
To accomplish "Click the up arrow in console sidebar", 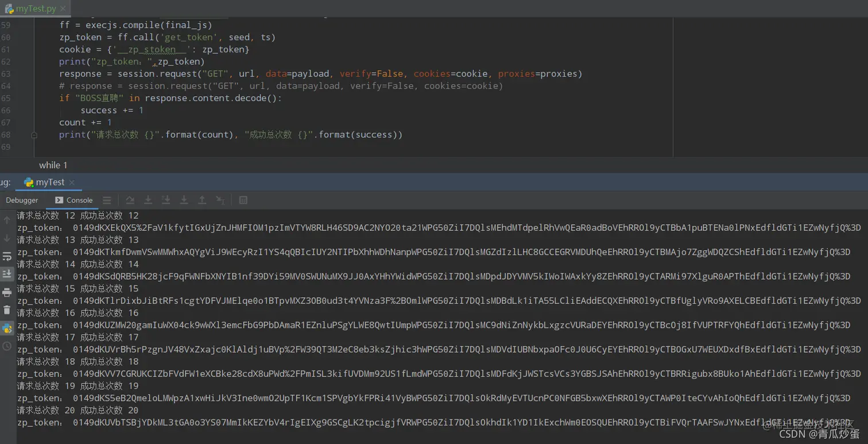I will pyautogui.click(x=7, y=220).
